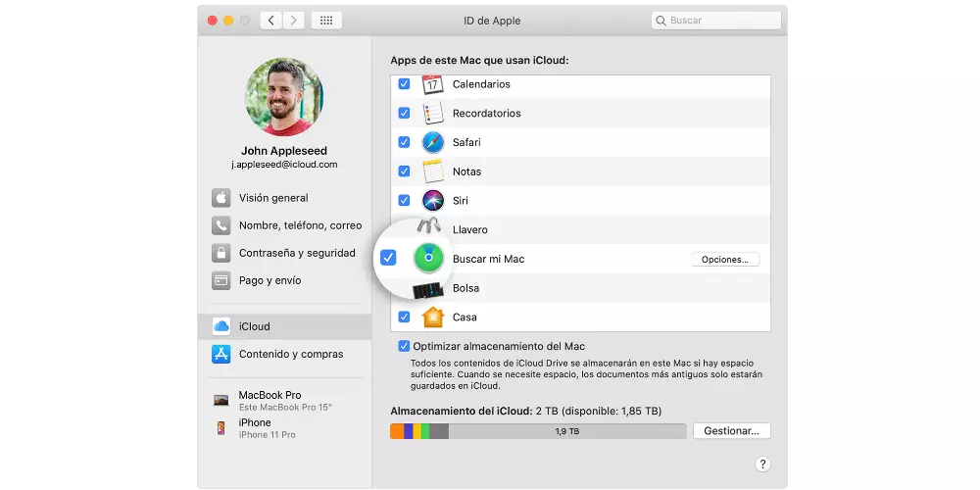
Task: Uncheck the Calendarios checkbox
Action: coord(404,83)
